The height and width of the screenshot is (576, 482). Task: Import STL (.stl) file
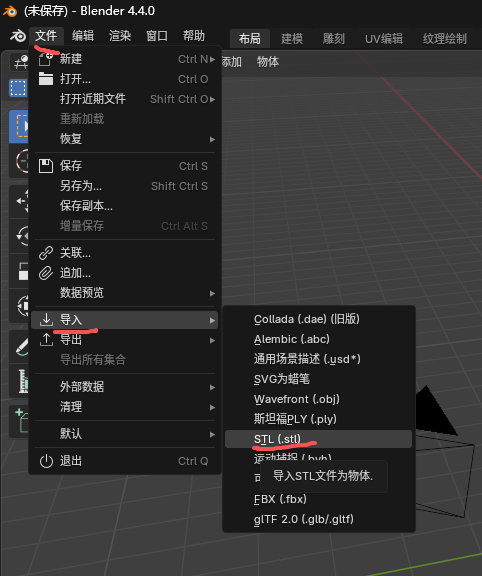(318, 439)
